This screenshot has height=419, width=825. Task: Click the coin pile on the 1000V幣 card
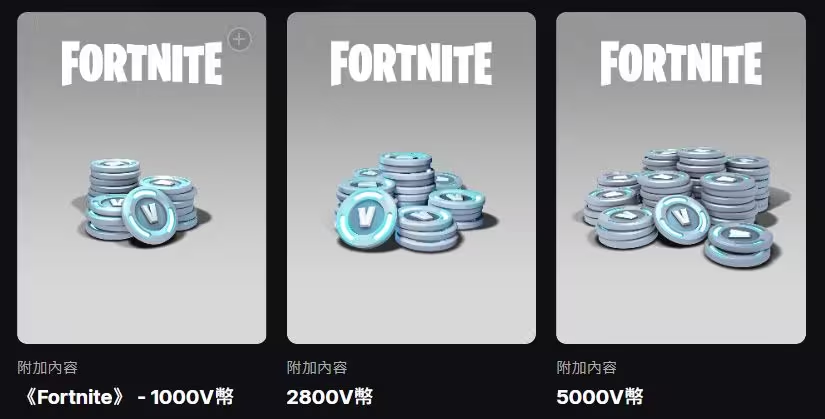tap(141, 202)
